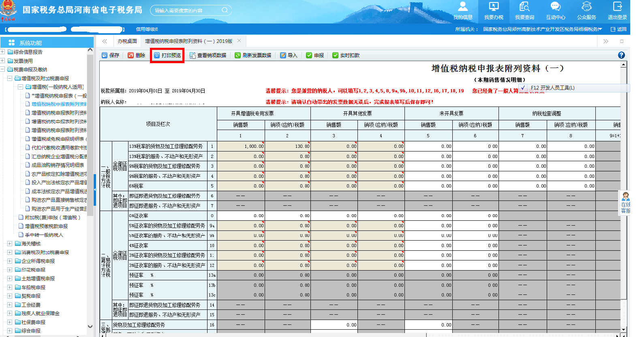Click the 删除 delete toolbar button

[136, 55]
